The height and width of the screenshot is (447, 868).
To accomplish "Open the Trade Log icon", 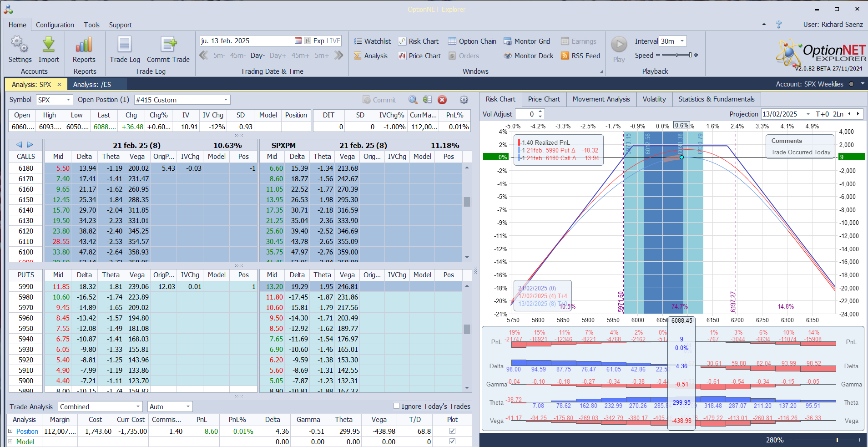I will click(125, 45).
